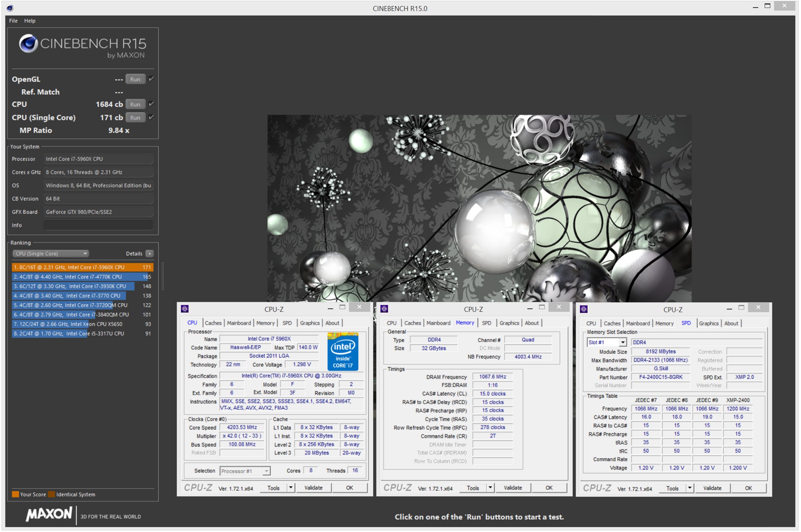Click Validate in the Memory CPU-Z window
Screen dimensions: 801x532
click(513, 488)
